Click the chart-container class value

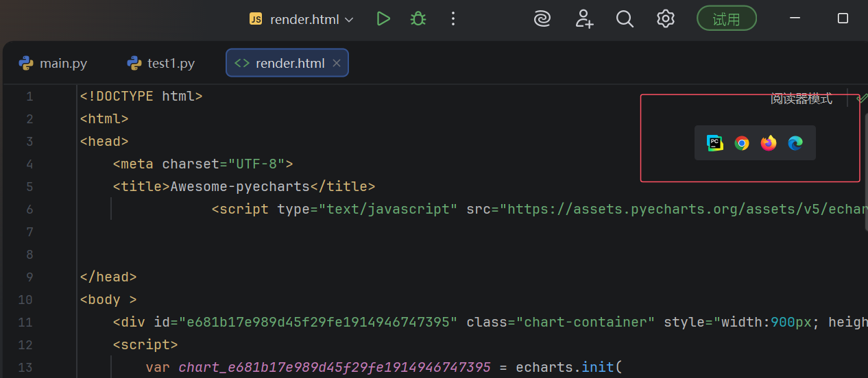[586, 322]
